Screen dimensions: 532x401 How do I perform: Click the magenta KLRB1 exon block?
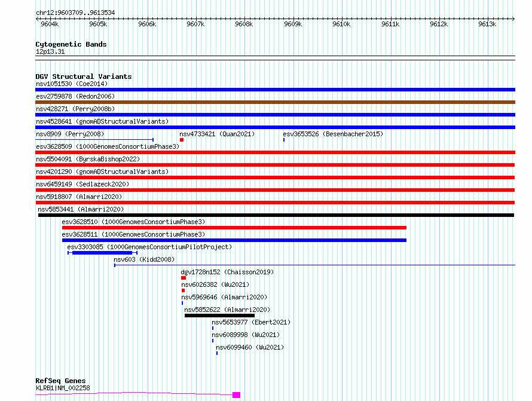point(237,395)
